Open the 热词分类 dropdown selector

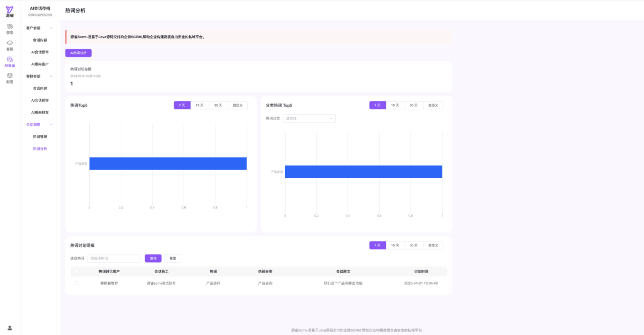[x=309, y=118]
